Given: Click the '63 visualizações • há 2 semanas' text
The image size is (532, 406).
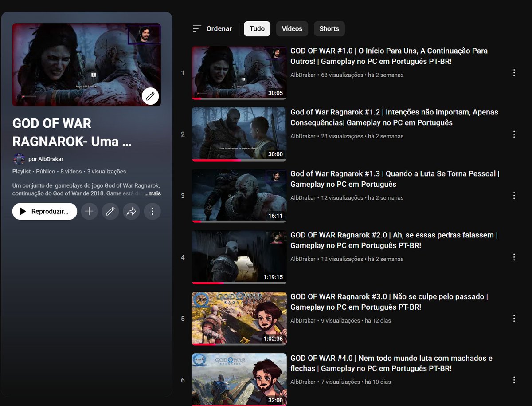Looking at the screenshot, I should [362, 75].
